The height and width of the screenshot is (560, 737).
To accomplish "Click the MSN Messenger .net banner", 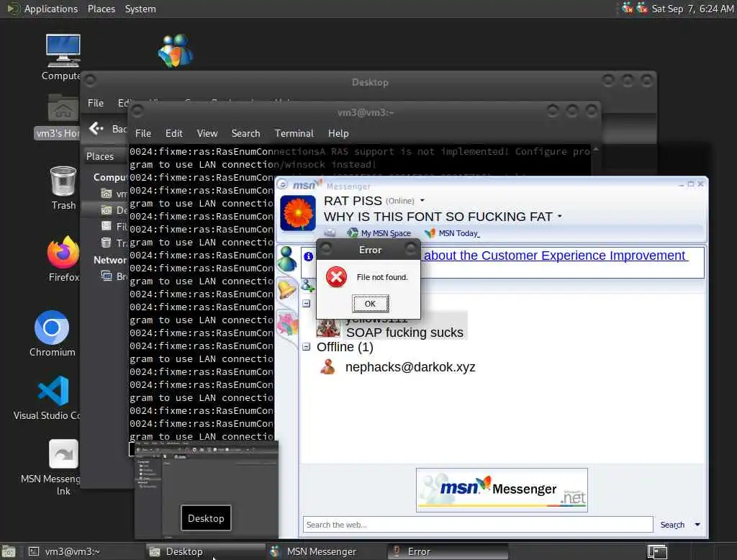I will pos(502,490).
